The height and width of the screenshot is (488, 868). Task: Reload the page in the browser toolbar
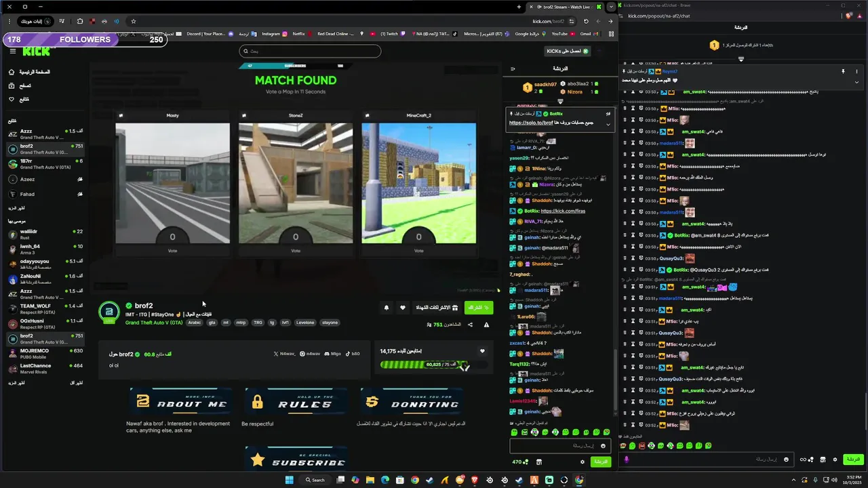coord(586,21)
